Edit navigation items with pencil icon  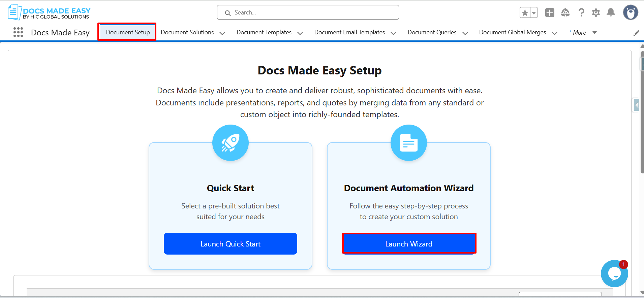(636, 33)
